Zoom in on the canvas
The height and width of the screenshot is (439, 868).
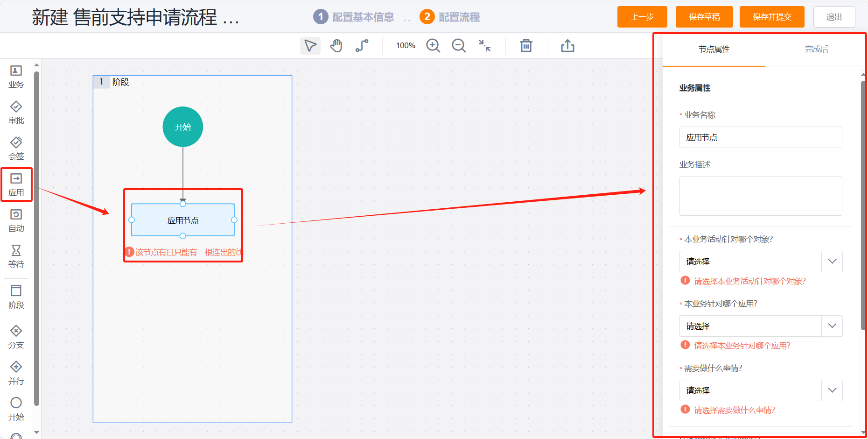(x=433, y=46)
